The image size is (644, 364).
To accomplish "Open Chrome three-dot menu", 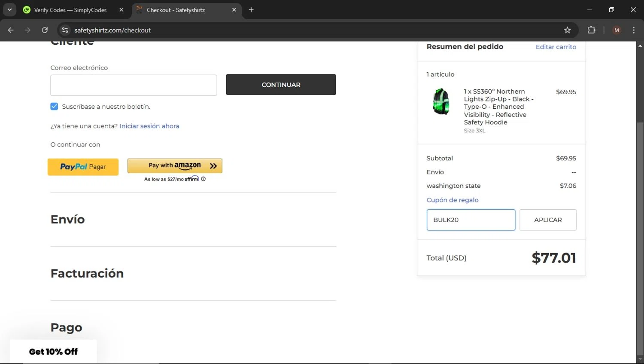I will 634,30.
